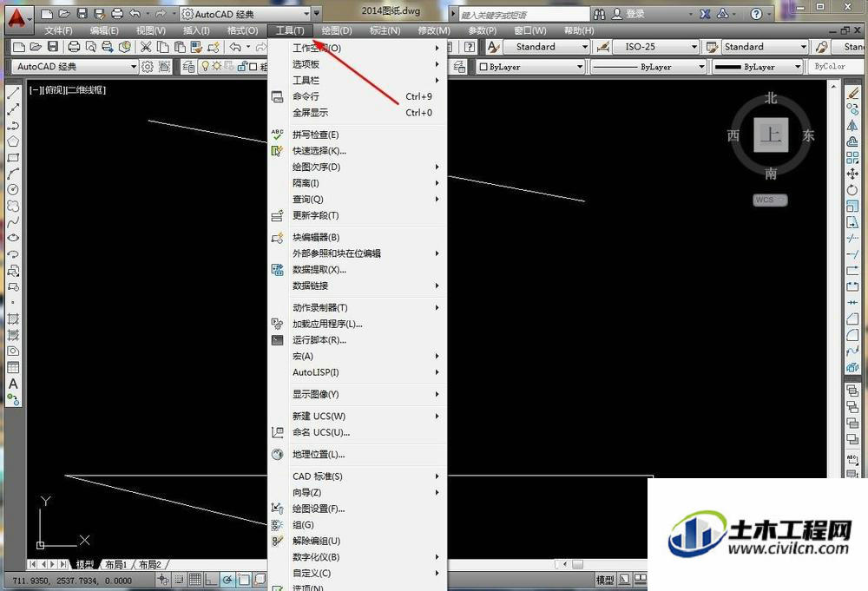The height and width of the screenshot is (591, 868).
Task: Choose the Mirror modify tool
Action: coord(852,126)
